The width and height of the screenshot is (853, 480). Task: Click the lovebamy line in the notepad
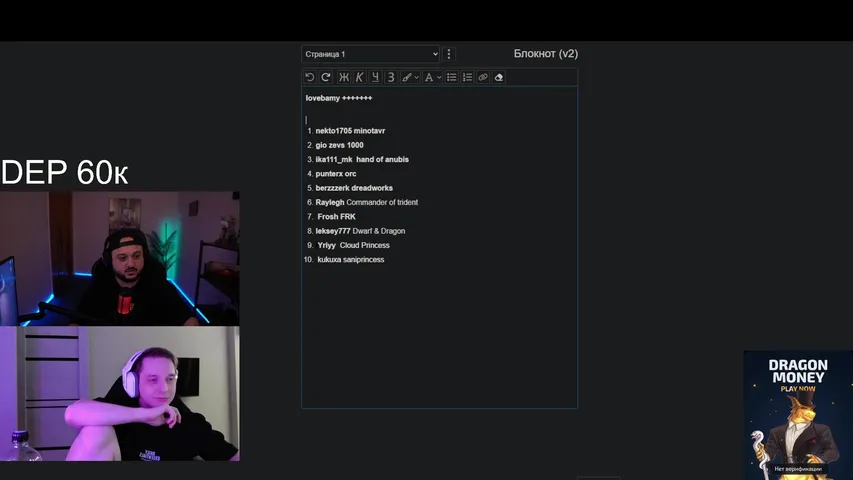click(x=338, y=98)
